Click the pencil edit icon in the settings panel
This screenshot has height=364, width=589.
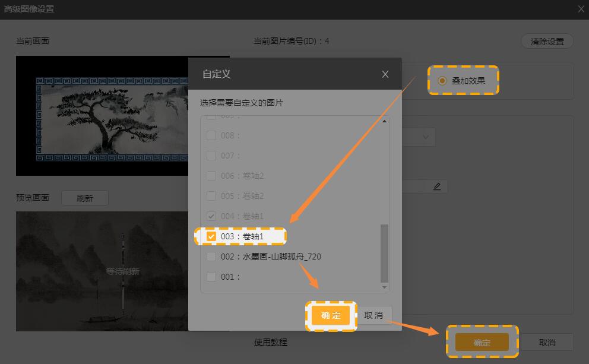pyautogui.click(x=437, y=186)
